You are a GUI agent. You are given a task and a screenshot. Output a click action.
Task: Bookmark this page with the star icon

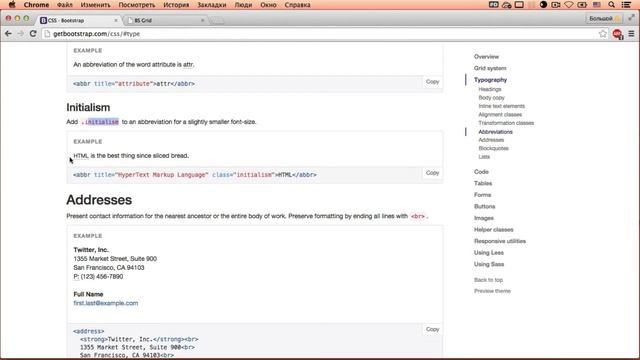(x=603, y=34)
